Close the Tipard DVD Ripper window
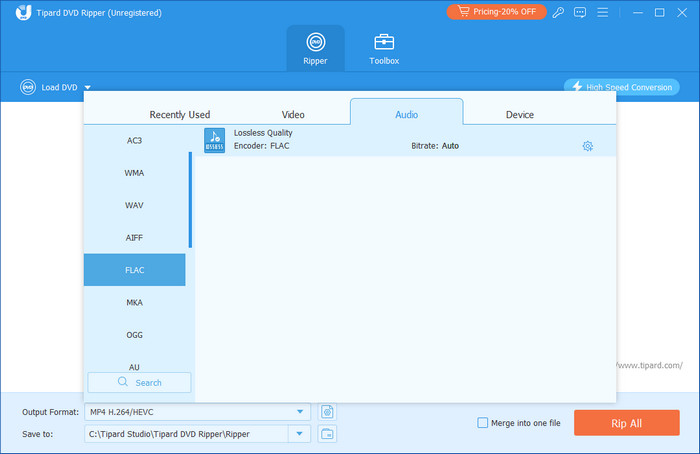 coord(682,13)
